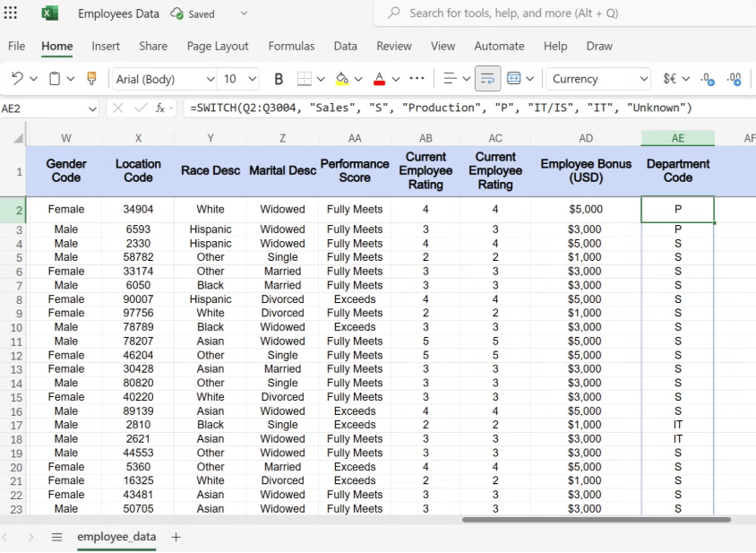Expand the Undo history dropdown
Screen dimensions: 756x553
tap(33, 79)
